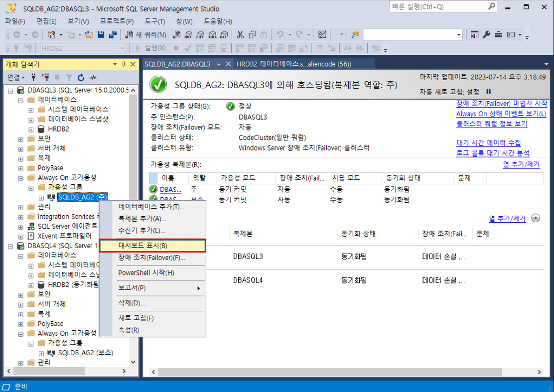Open the 파일(F) menu

coord(15,21)
